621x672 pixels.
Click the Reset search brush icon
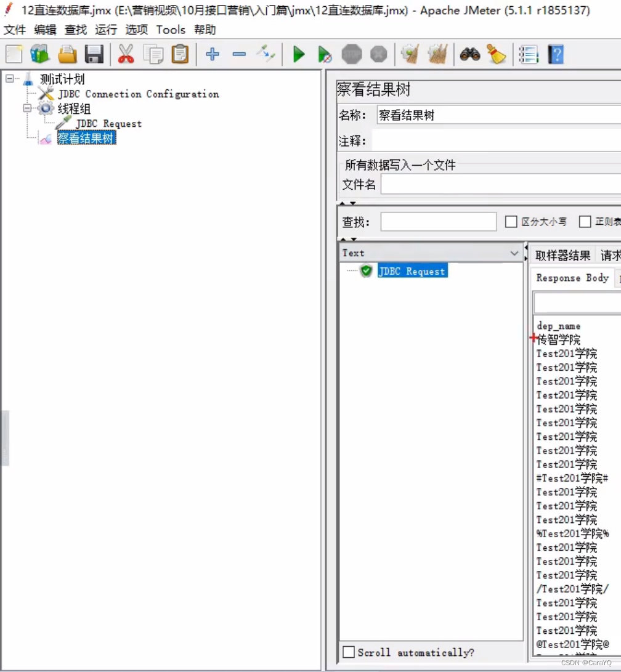pos(497,54)
